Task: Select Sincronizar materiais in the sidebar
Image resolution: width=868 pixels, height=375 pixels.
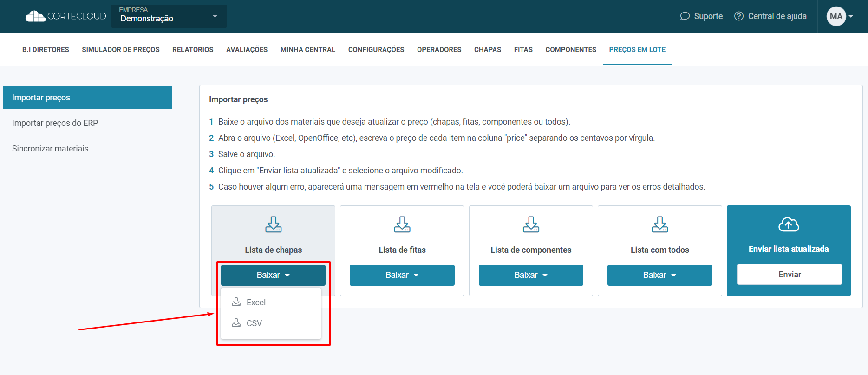Action: tap(50, 149)
